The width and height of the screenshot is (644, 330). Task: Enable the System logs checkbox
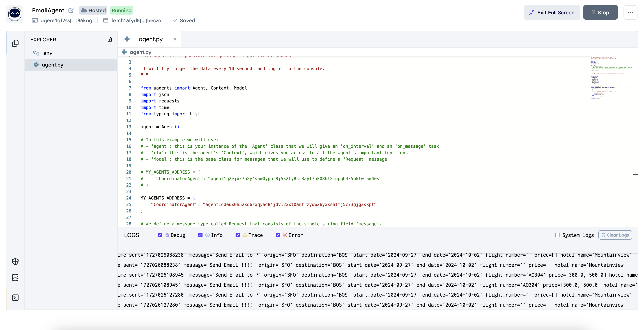557,235
